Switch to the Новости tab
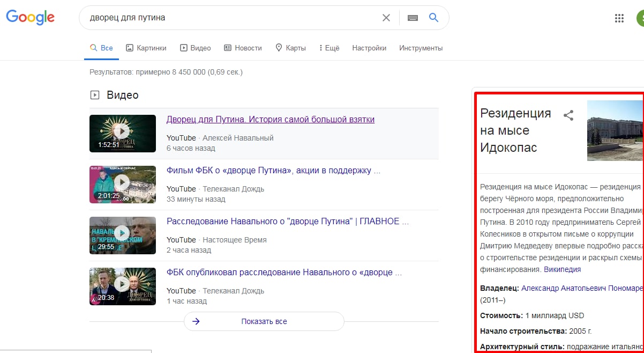 tap(243, 48)
